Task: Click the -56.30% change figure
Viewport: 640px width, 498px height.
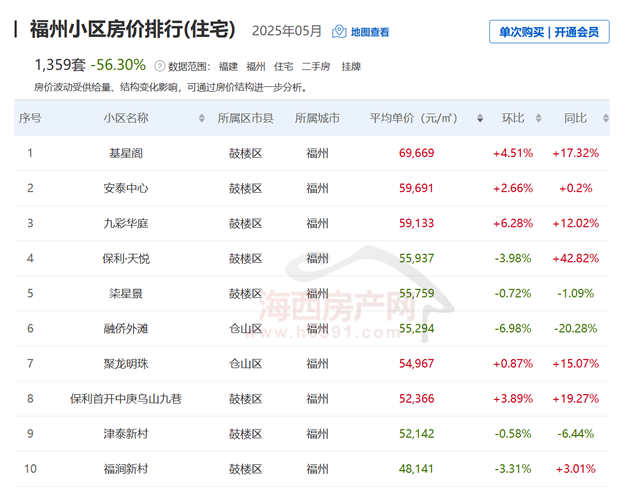Action: click(118, 65)
